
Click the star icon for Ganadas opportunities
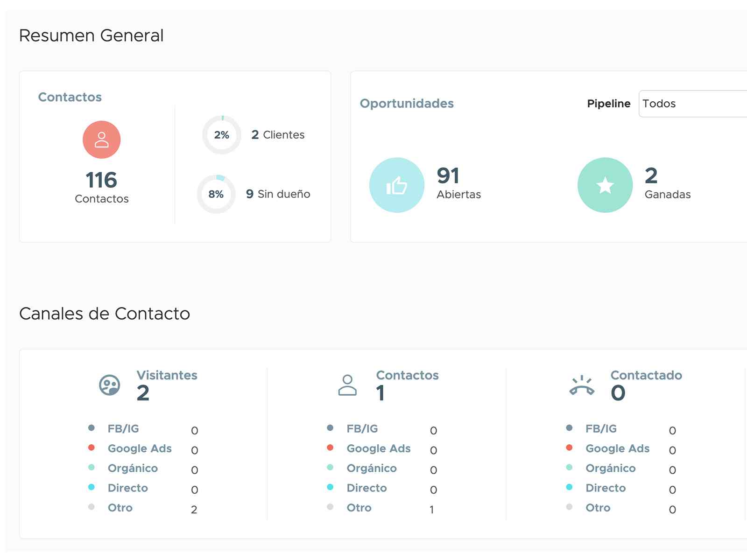pos(605,185)
